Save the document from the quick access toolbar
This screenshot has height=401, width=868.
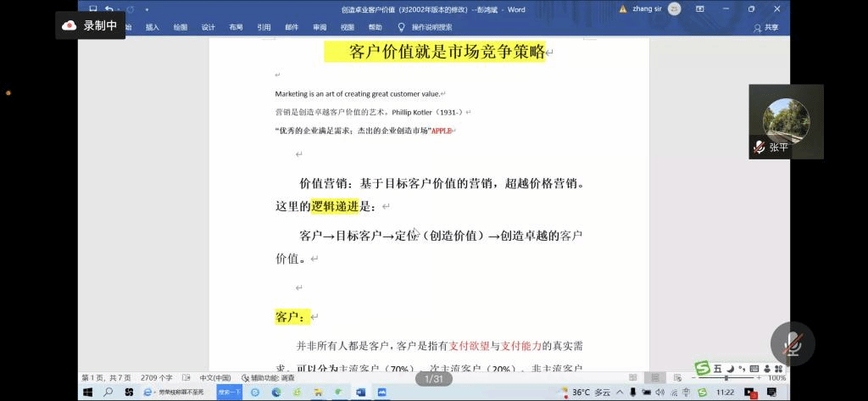tap(93, 9)
